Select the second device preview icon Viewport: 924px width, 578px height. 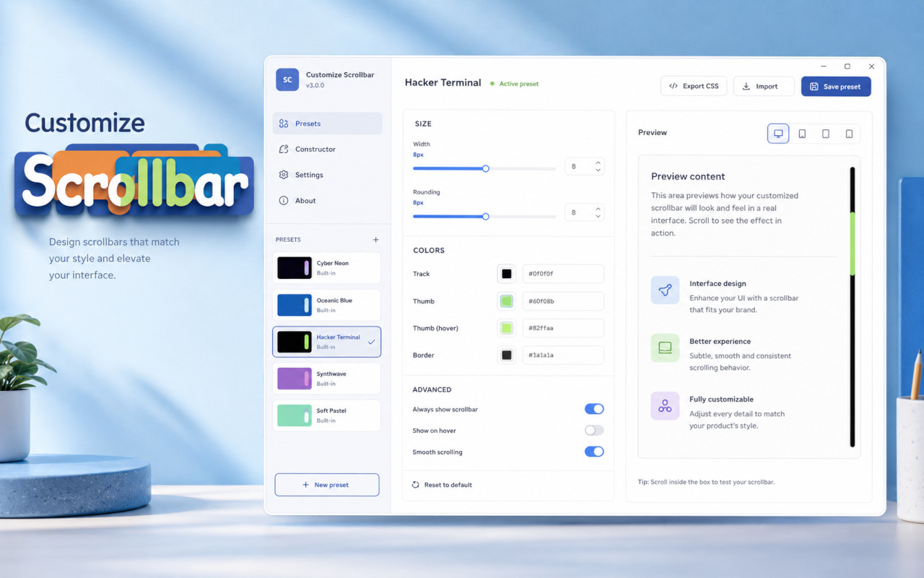[802, 134]
